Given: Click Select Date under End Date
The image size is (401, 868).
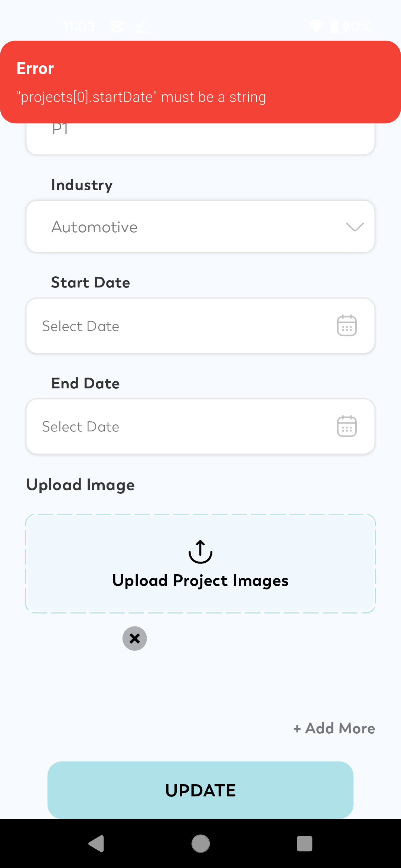Looking at the screenshot, I should 81,427.
